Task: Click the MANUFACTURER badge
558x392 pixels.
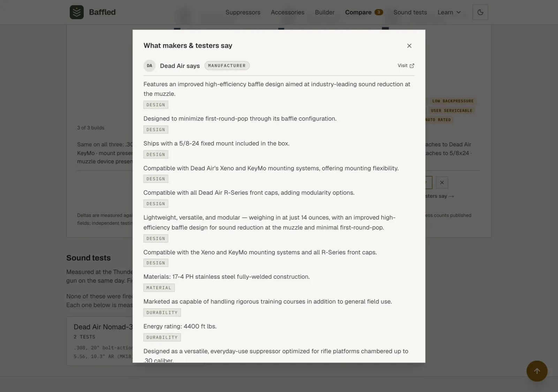Action: click(x=227, y=66)
